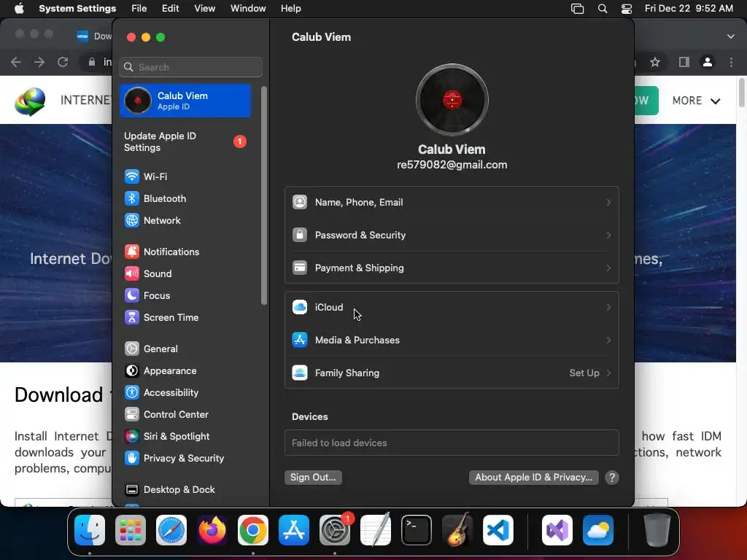Click the settings sidebar scrollbar
747x560 pixels.
point(264,195)
